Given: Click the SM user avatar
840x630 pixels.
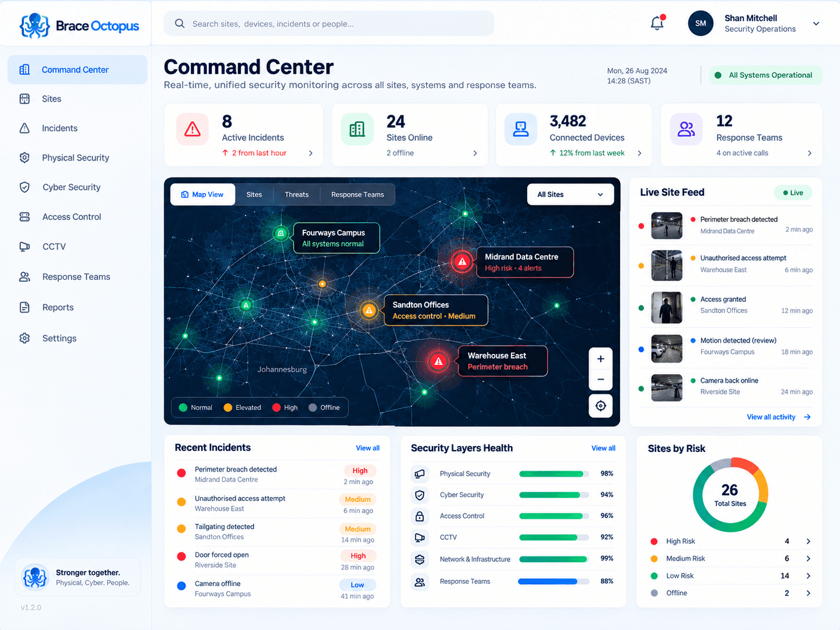Looking at the screenshot, I should pyautogui.click(x=700, y=23).
